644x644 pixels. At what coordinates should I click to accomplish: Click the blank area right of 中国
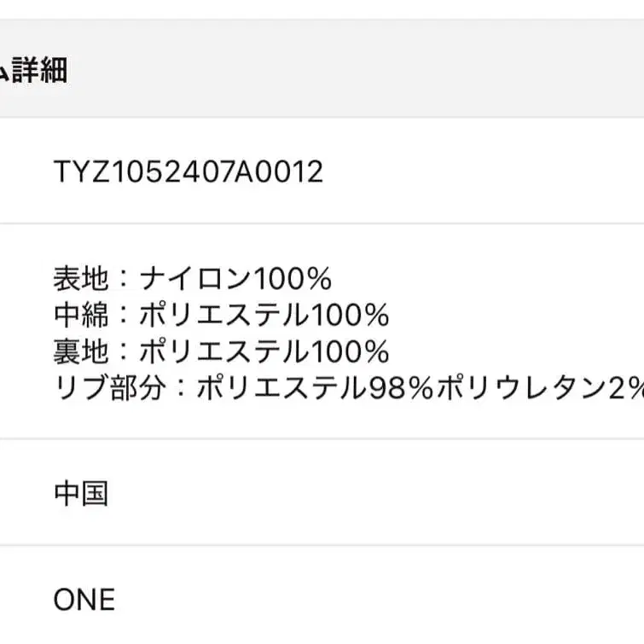(x=384, y=494)
